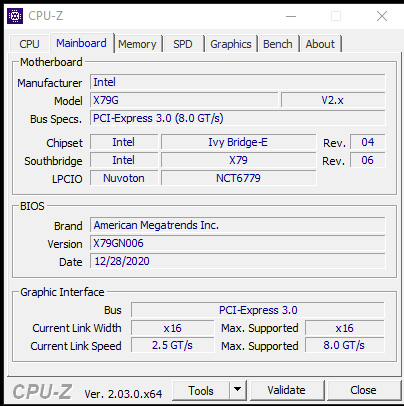
Task: Click the Chipset vendor Intel field
Action: tap(124, 142)
